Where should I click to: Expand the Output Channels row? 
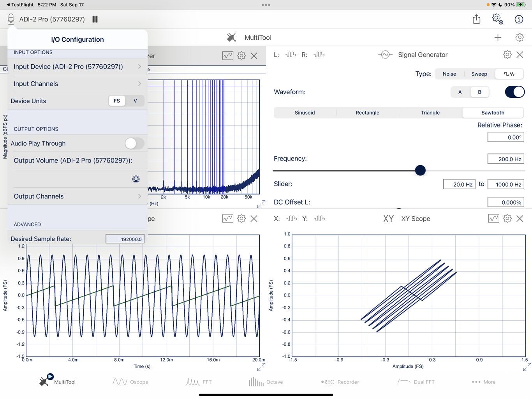(78, 196)
